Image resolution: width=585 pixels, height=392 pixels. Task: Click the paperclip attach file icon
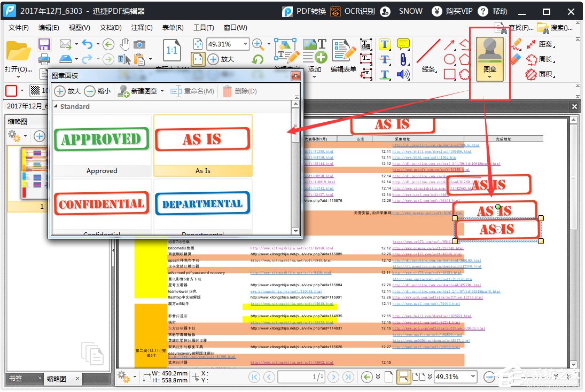403,59
